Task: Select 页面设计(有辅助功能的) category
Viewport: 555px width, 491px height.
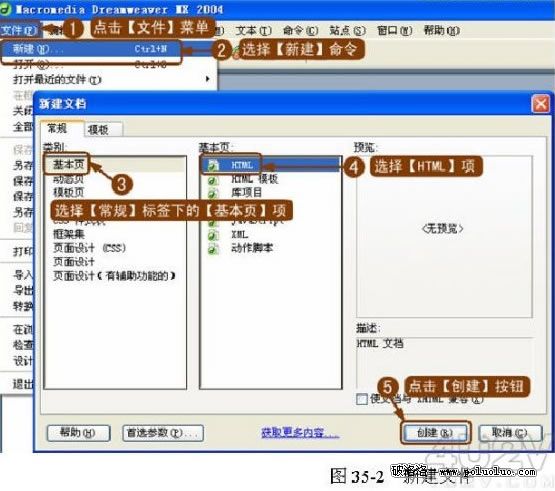Action: click(x=114, y=275)
